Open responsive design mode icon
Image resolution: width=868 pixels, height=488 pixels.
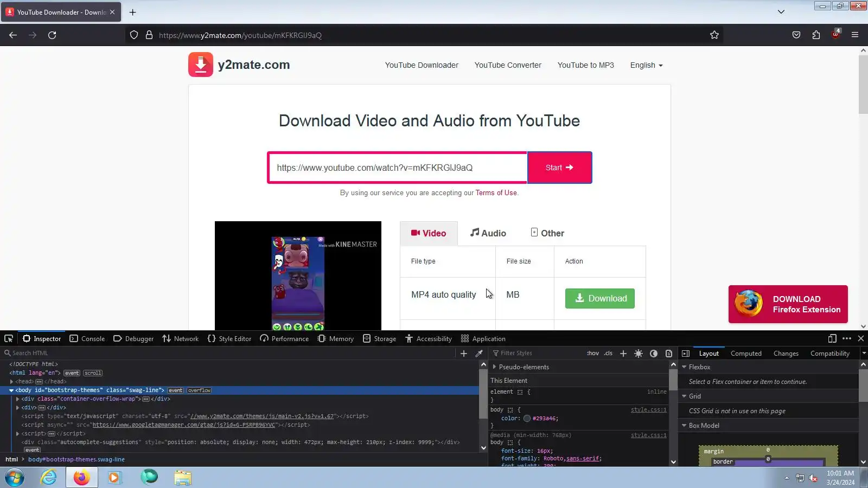point(832,338)
